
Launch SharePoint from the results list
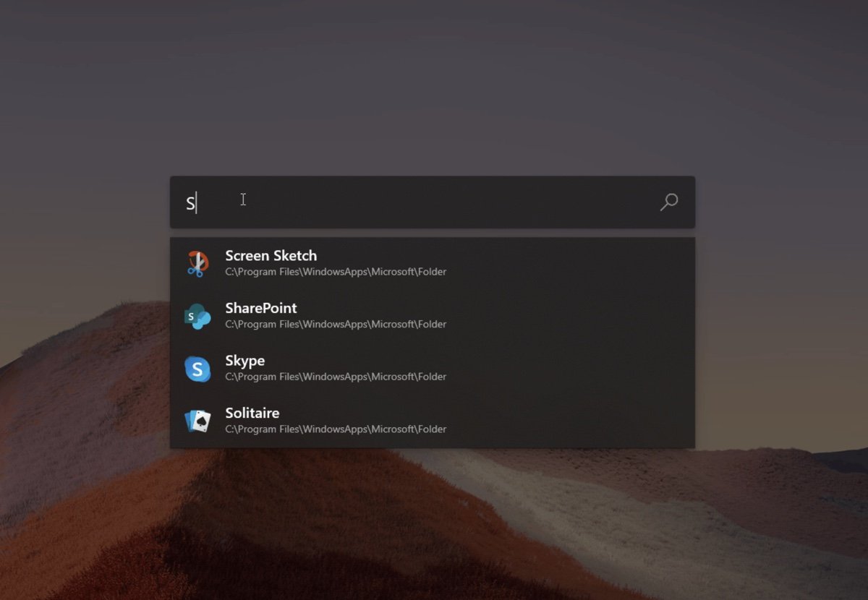(x=260, y=308)
